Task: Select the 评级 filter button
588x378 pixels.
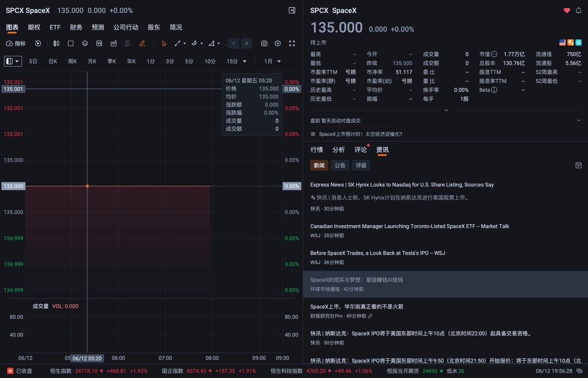Action: point(361,165)
